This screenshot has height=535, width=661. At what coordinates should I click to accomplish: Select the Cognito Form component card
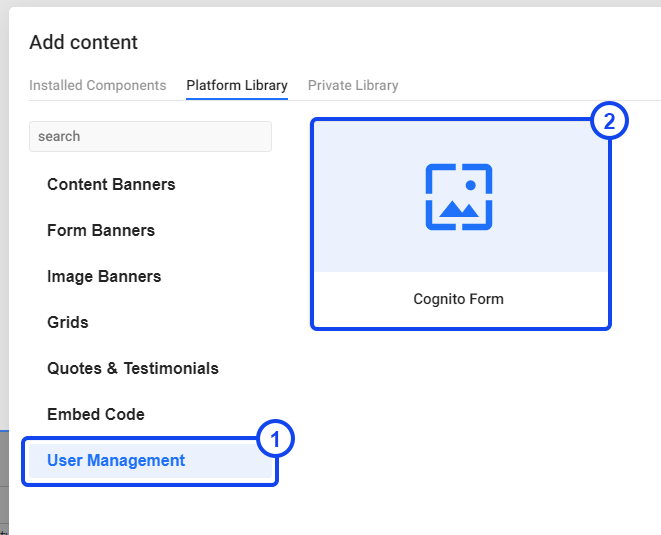[461, 224]
